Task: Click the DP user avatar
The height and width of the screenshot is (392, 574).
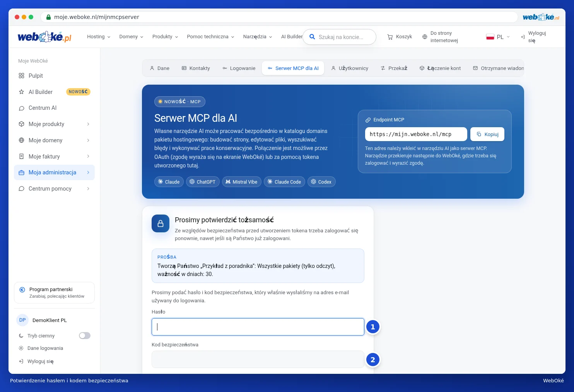Action: [x=22, y=320]
